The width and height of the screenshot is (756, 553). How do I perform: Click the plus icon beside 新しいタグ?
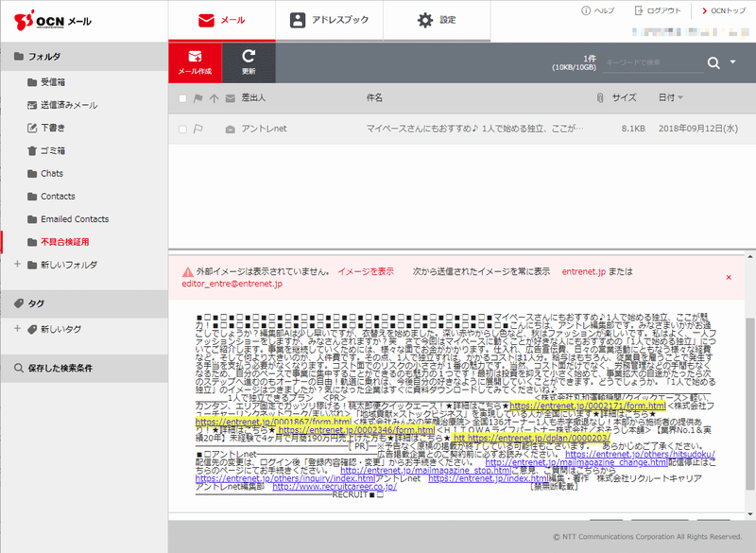[x=17, y=328]
